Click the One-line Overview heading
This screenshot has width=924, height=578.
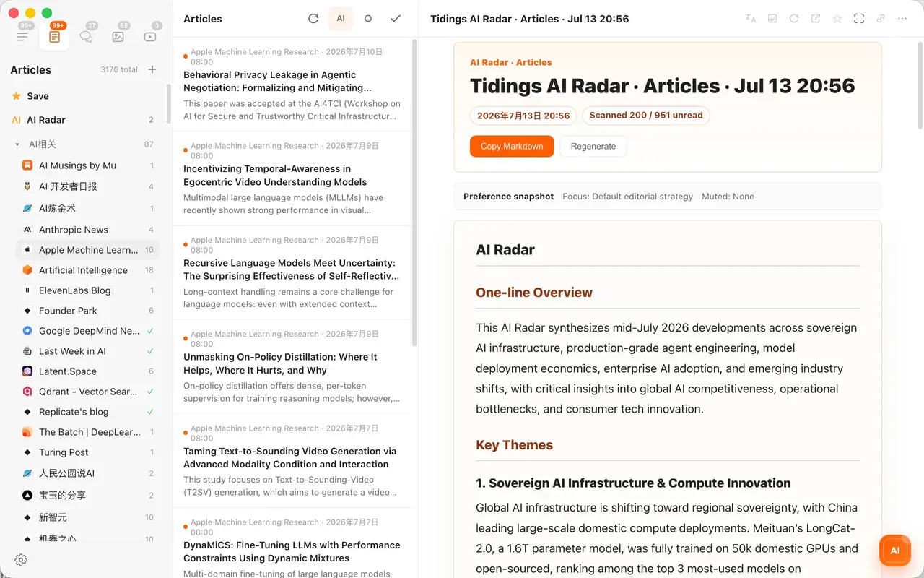tap(534, 293)
